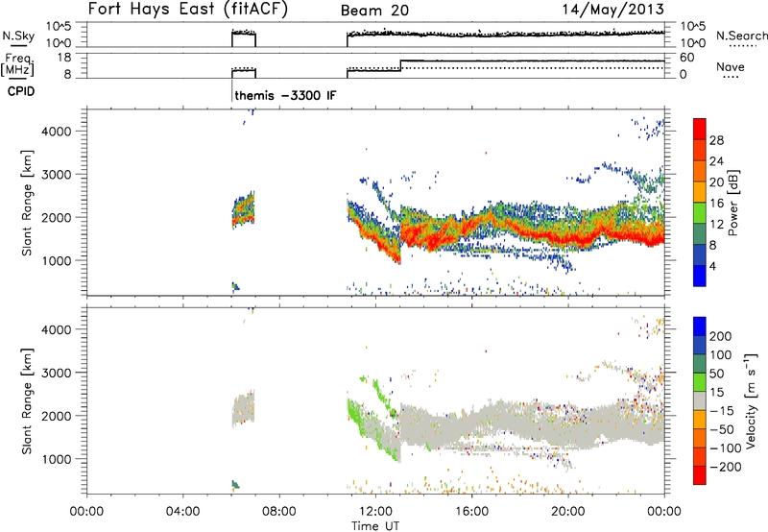Pick the red top segment of Power colorbar
Screen dimensions: 768x532
click(x=700, y=129)
